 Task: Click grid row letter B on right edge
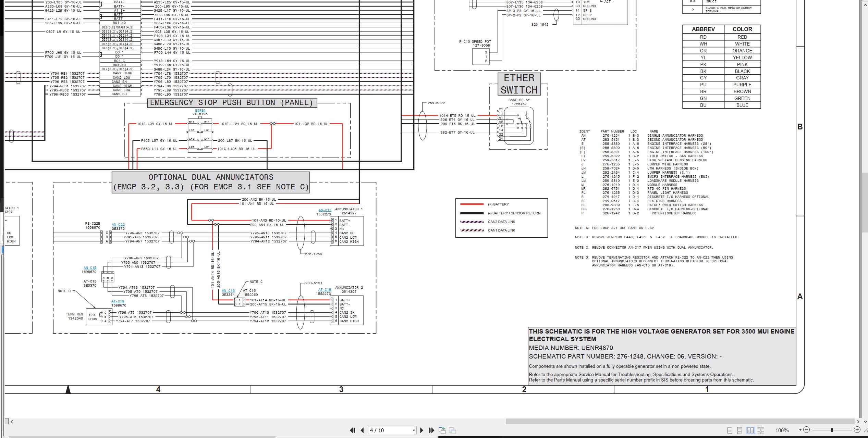800,127
